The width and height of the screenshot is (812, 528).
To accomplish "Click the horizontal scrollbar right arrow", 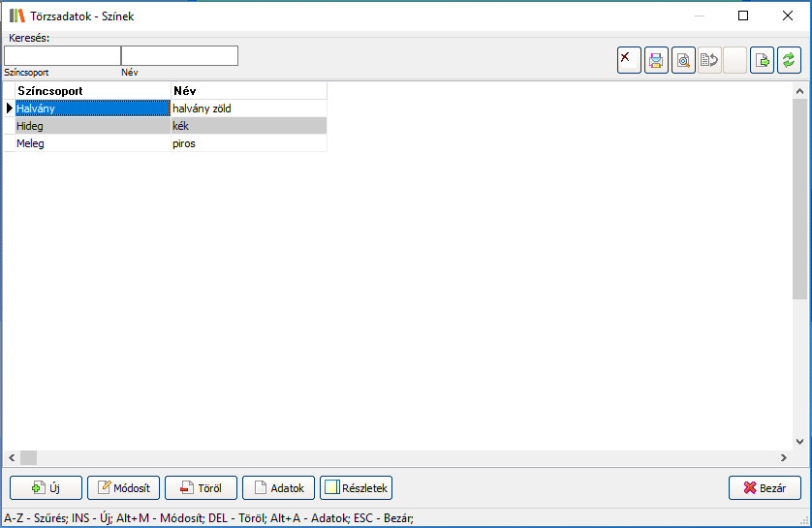I will (x=784, y=457).
